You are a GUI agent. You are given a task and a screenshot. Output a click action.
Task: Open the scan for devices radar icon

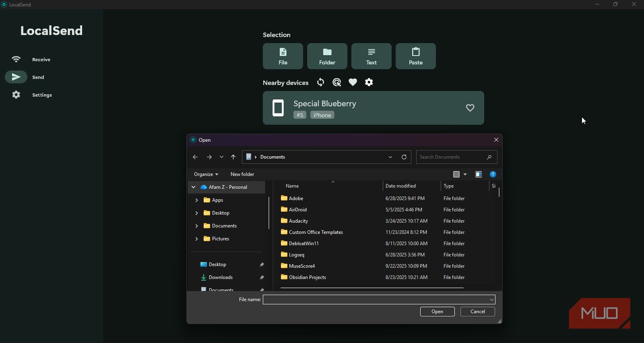pyautogui.click(x=337, y=82)
